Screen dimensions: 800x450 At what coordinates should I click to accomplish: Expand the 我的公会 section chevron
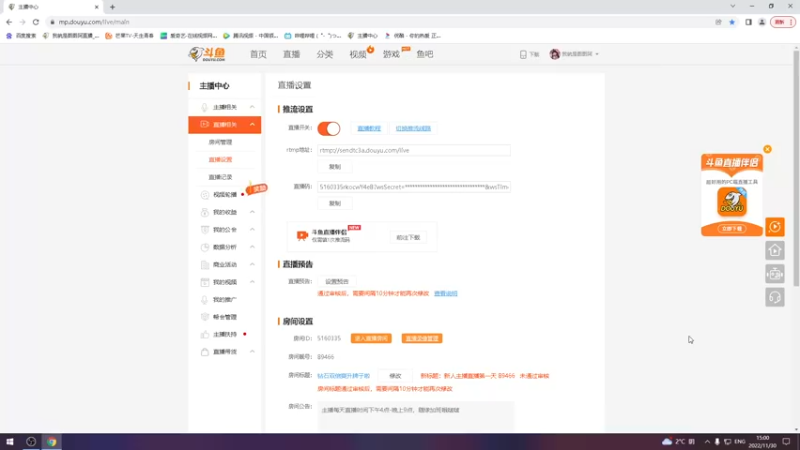252,230
